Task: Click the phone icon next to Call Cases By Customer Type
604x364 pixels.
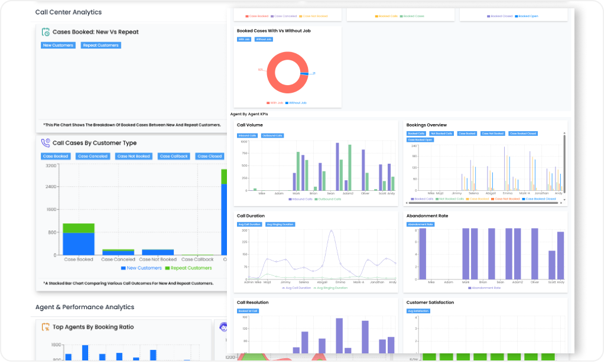Action: click(x=46, y=142)
